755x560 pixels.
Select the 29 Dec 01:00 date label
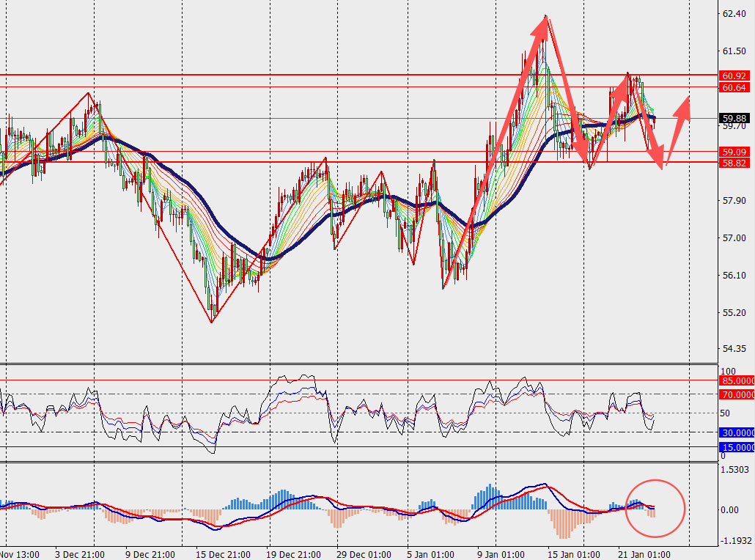[x=360, y=553]
